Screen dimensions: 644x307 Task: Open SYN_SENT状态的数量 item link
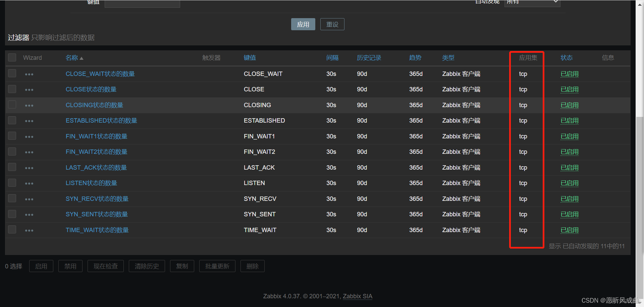click(97, 214)
